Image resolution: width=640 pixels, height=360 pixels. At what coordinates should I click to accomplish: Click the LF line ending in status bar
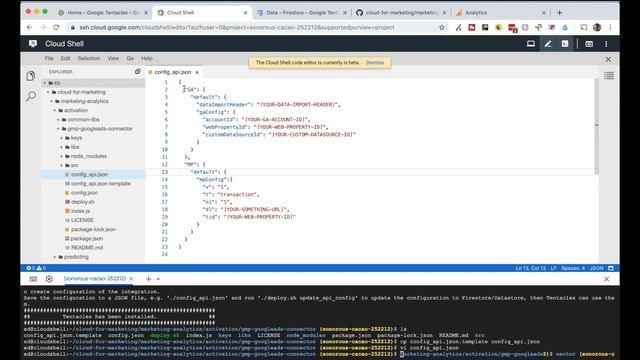tap(553, 268)
